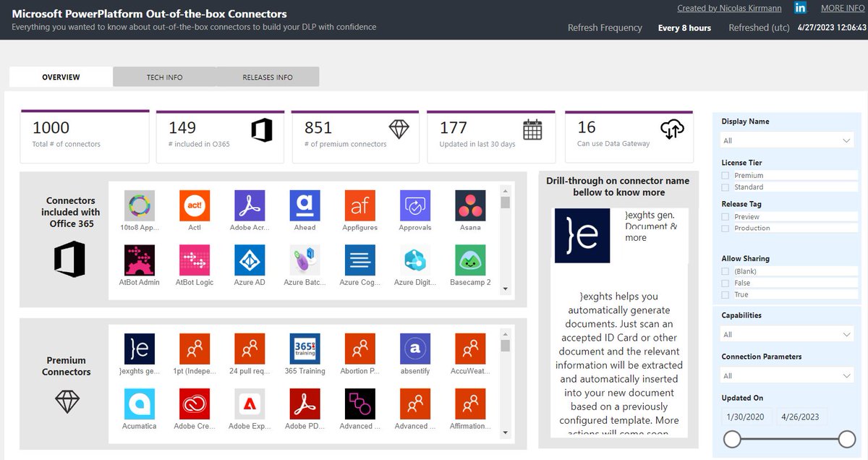Click the Updated On slider end handle

point(847,439)
